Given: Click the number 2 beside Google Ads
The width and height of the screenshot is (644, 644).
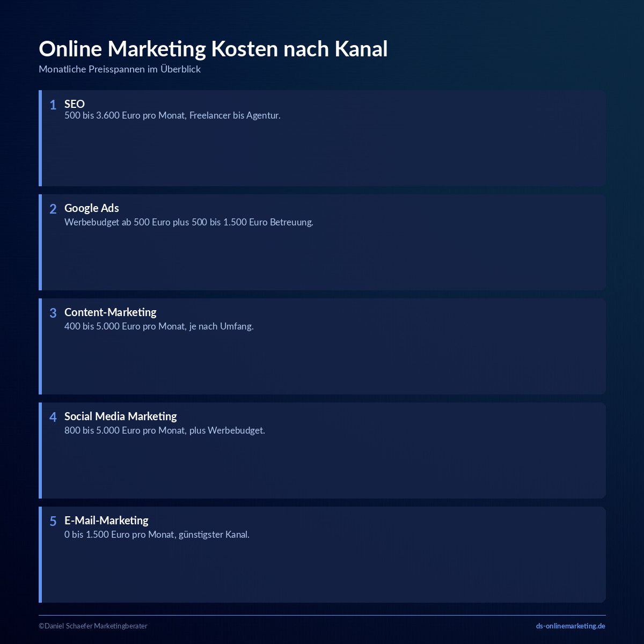Looking at the screenshot, I should (53, 209).
